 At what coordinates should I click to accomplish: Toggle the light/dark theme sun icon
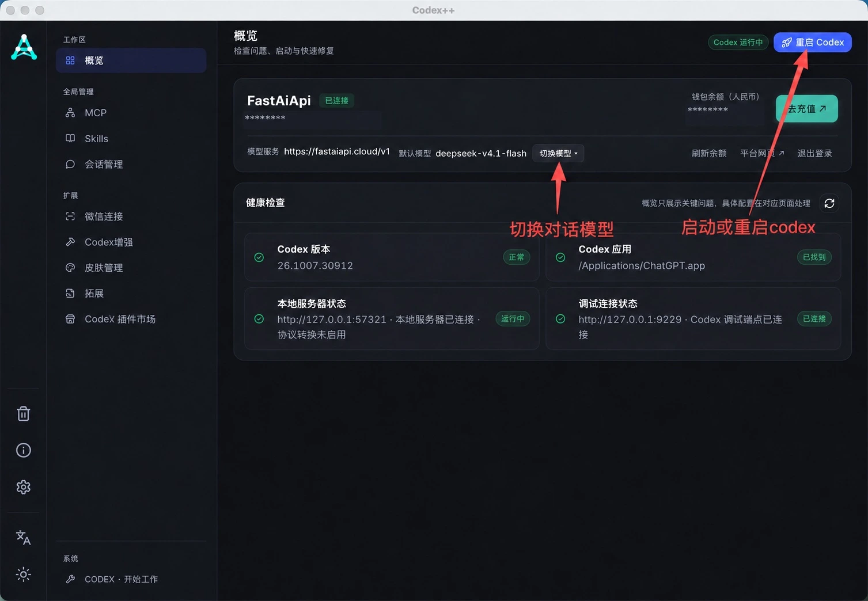click(x=23, y=574)
